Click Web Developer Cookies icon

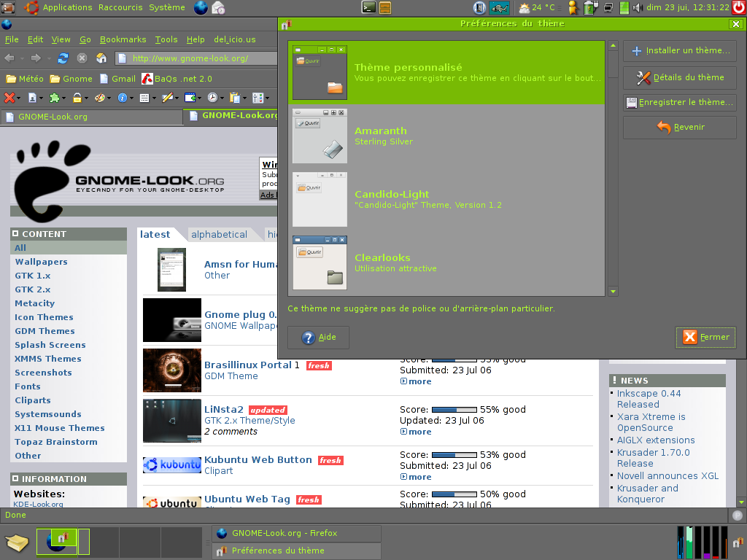pos(32,98)
